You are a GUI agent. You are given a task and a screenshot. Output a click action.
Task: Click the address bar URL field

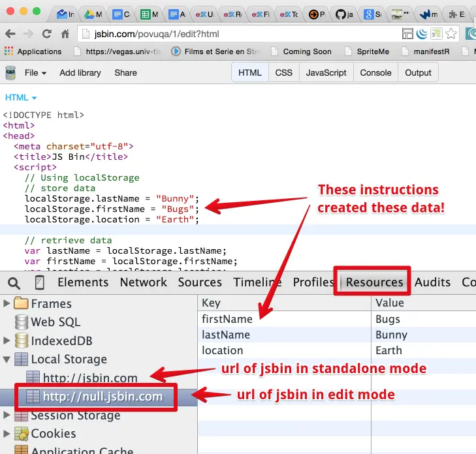pos(237,34)
